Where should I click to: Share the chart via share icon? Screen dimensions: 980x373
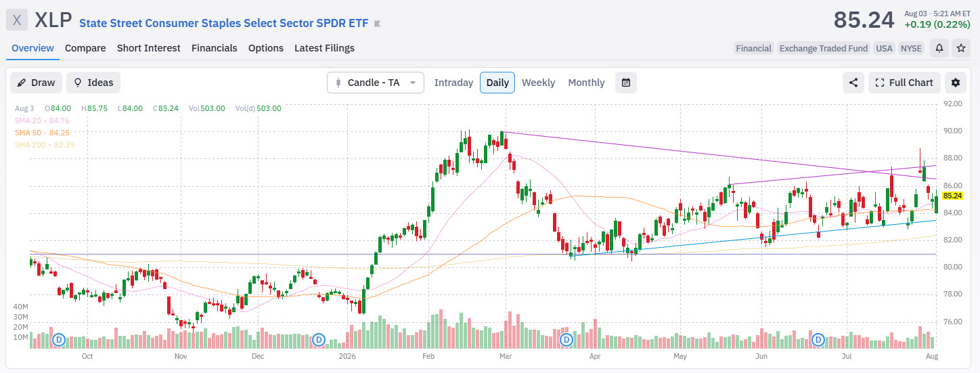click(853, 83)
